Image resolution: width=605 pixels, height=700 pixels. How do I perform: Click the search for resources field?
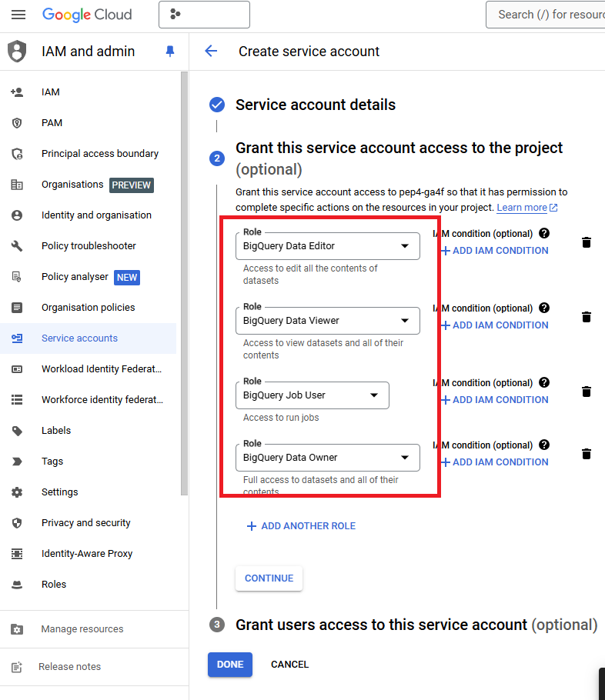click(x=548, y=15)
